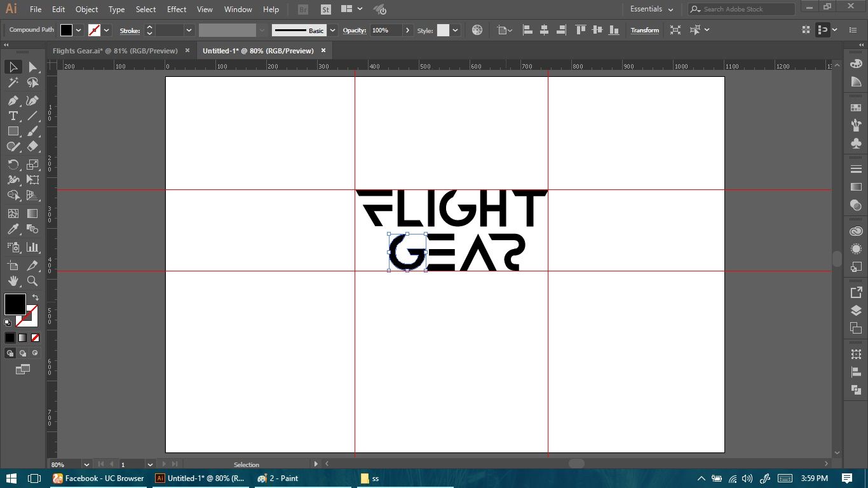Open stroke color dropdown in control bar

click(107, 30)
